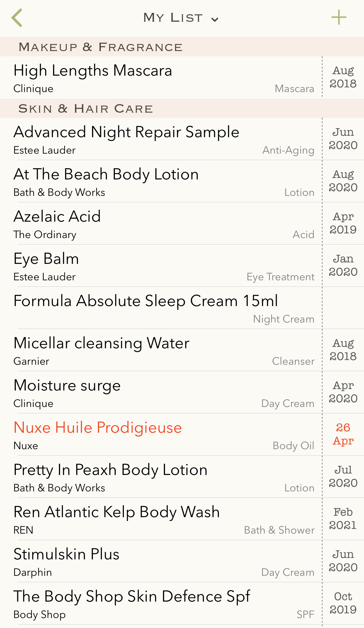View Pretty In Peaxh Body Lotion
Image resolution: width=364 pixels, height=628 pixels.
110,470
